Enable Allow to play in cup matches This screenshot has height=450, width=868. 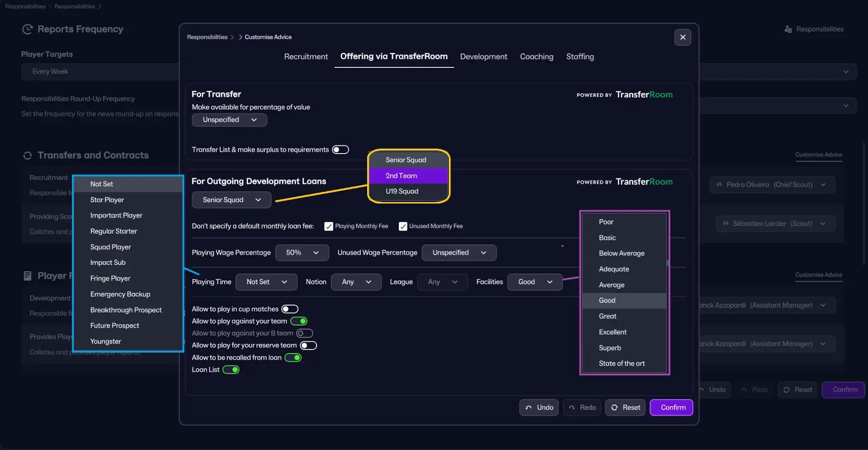point(290,309)
